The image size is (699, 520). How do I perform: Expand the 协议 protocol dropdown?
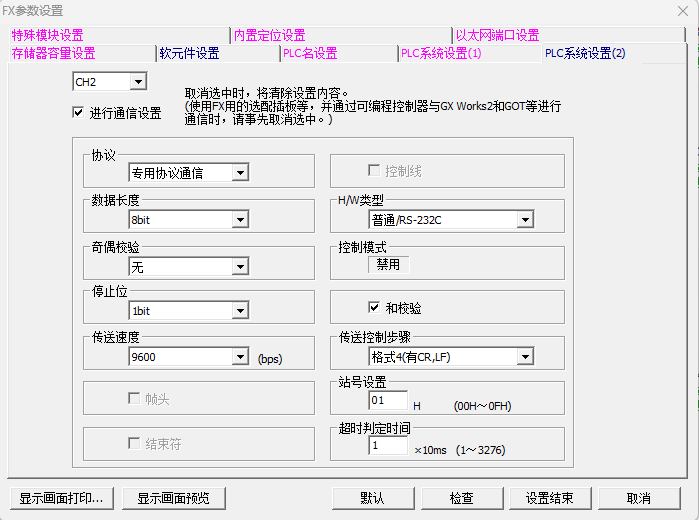239,173
